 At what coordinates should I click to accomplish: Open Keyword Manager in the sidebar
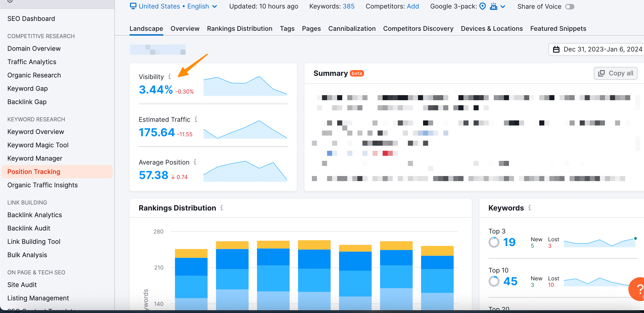35,158
